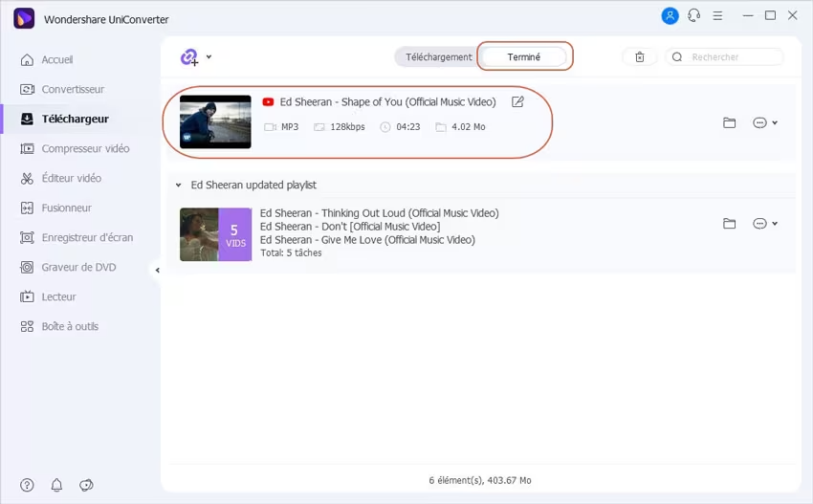Open Compresseur vidéo tool
The height and width of the screenshot is (504, 813).
75,148
